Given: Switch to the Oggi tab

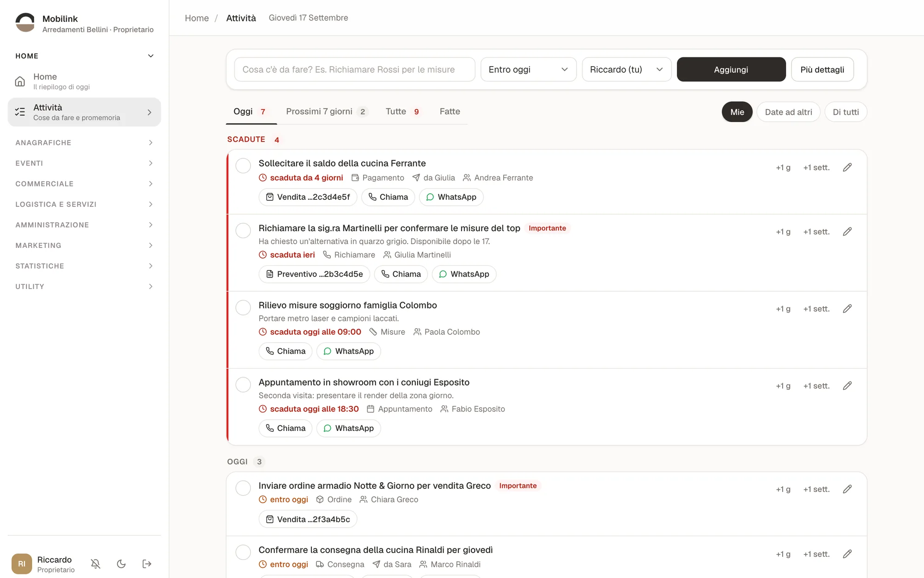Looking at the screenshot, I should 251,112.
